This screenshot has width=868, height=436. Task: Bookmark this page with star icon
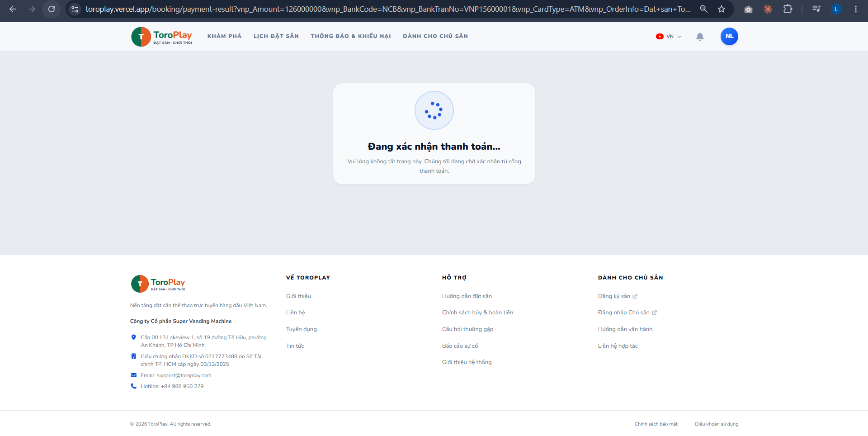[722, 9]
